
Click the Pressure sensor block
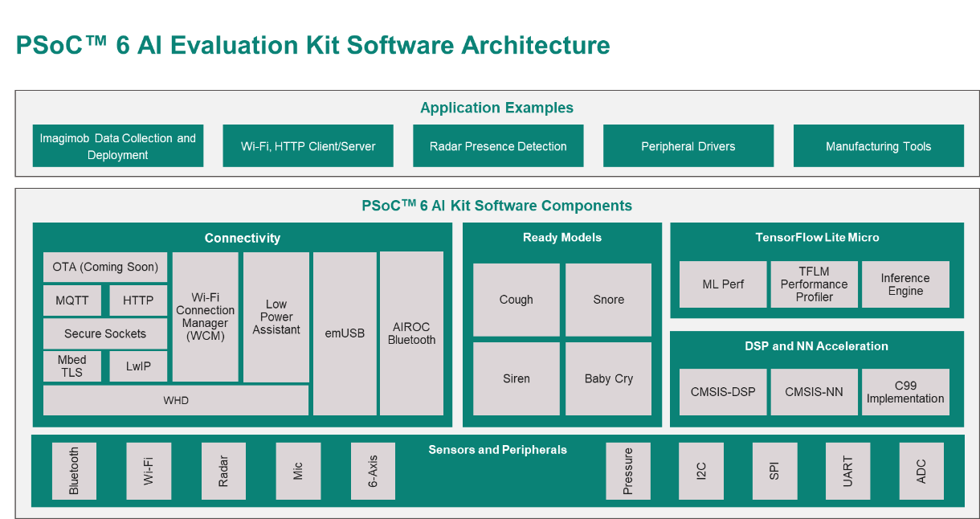click(x=627, y=470)
